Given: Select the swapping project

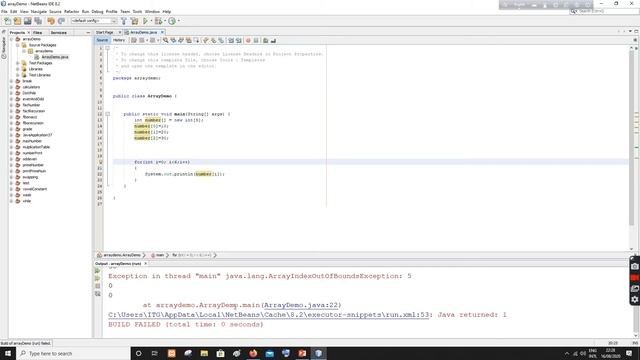Looking at the screenshot, I should (30, 177).
